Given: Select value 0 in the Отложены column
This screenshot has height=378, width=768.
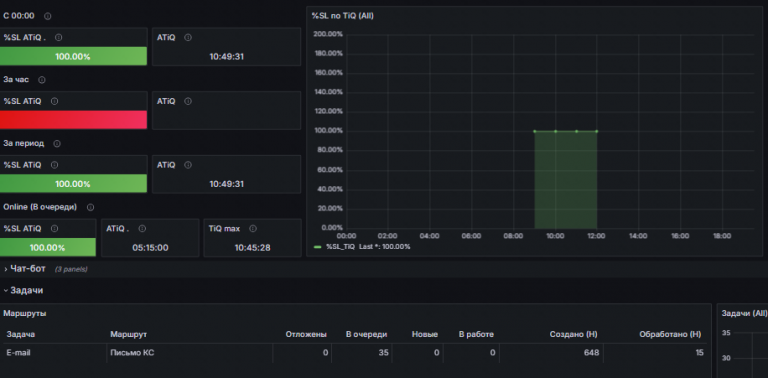Looking at the screenshot, I should (x=325, y=353).
